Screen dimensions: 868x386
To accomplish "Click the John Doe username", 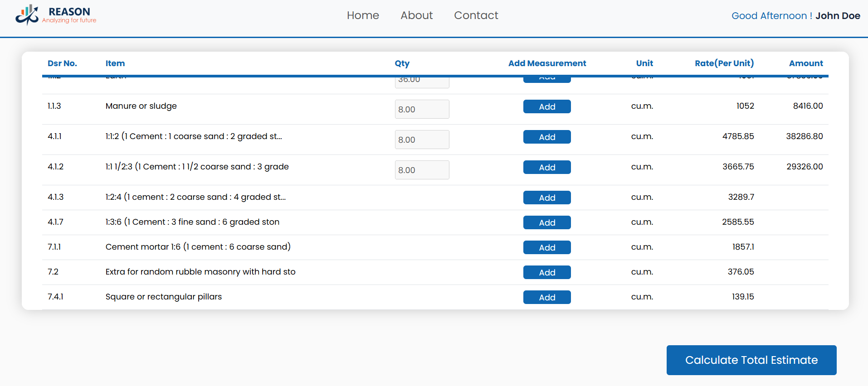I will pos(837,16).
